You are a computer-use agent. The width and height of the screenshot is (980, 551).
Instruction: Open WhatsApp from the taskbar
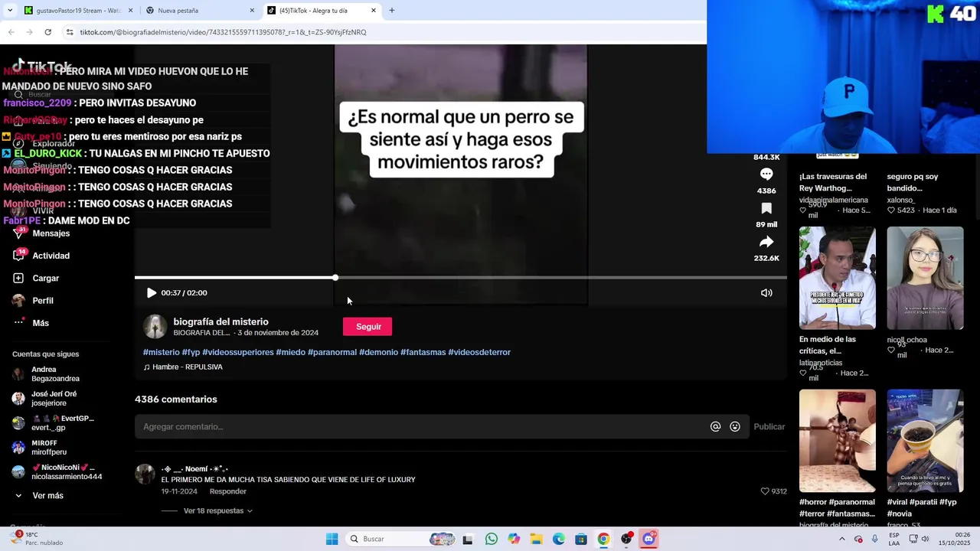[x=491, y=539]
